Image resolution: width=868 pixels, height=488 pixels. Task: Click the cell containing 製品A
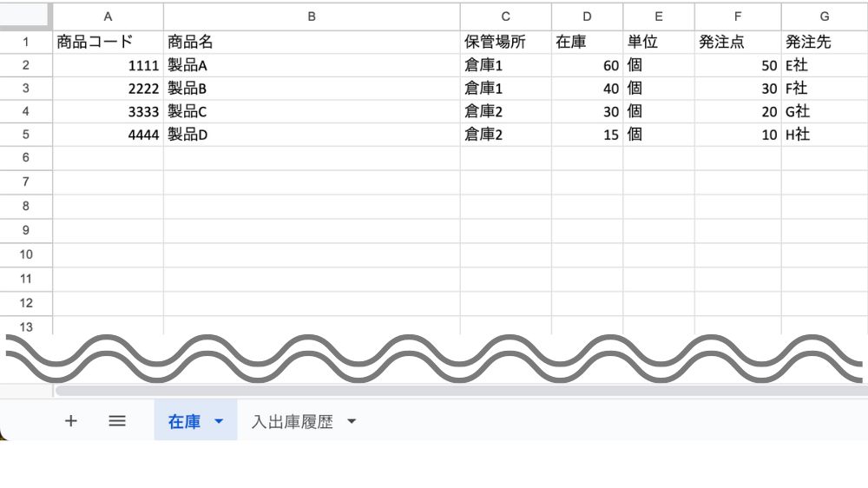(312, 65)
